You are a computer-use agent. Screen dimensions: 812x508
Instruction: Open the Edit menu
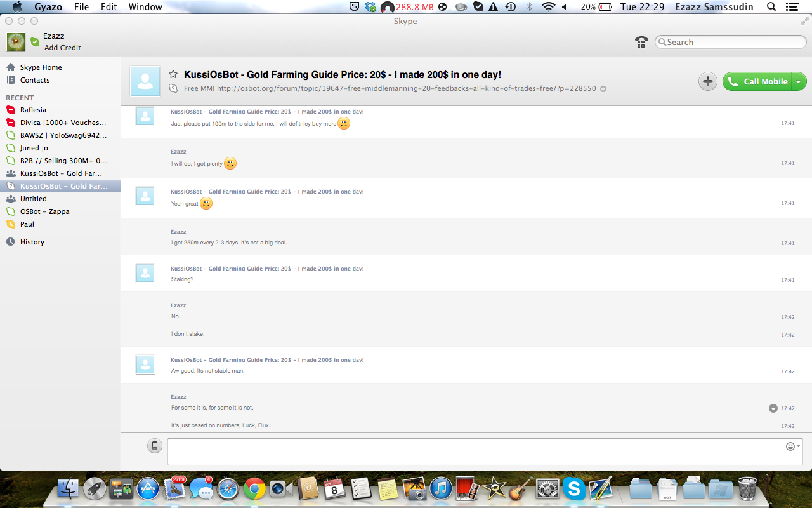(x=109, y=7)
